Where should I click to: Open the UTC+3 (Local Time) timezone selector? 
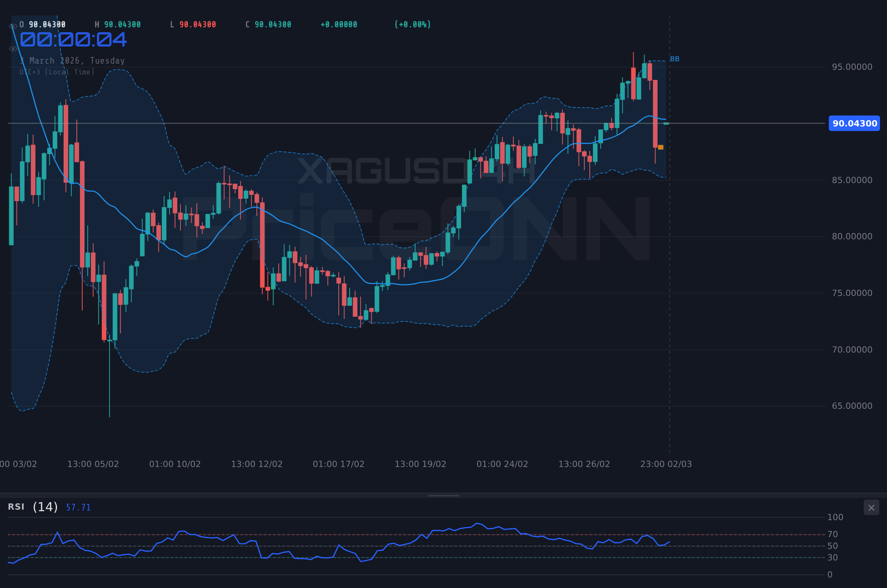57,72
